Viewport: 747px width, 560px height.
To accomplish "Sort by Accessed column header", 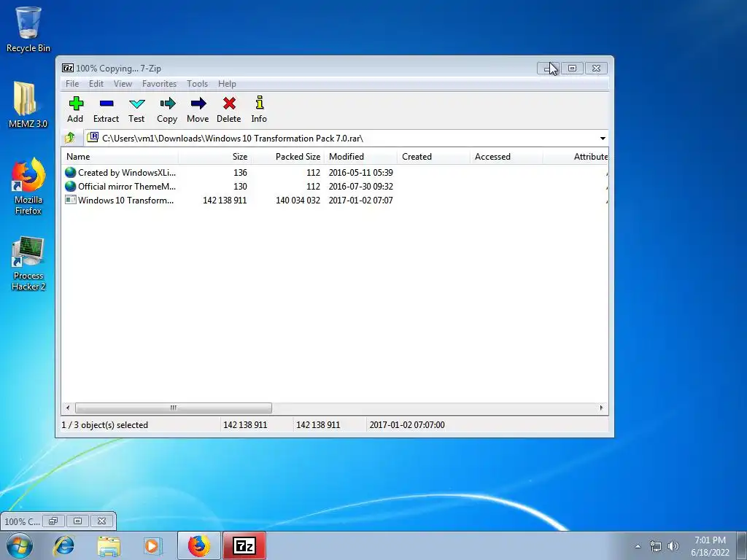I will tap(506, 157).
